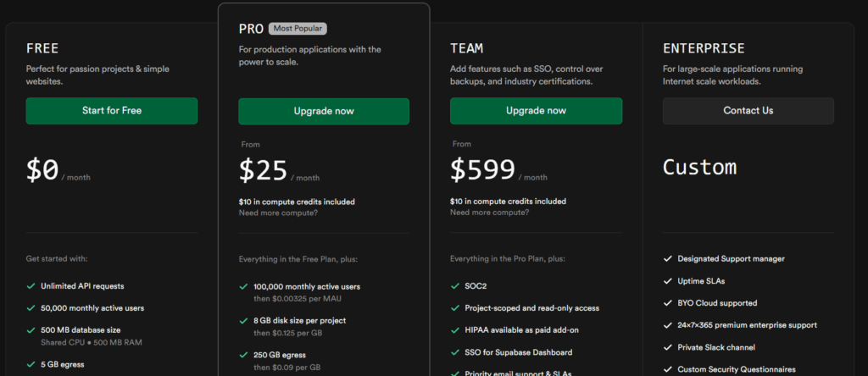Click the checkmark beside Private Slack channel
This screenshot has width=868, height=376.
668,347
